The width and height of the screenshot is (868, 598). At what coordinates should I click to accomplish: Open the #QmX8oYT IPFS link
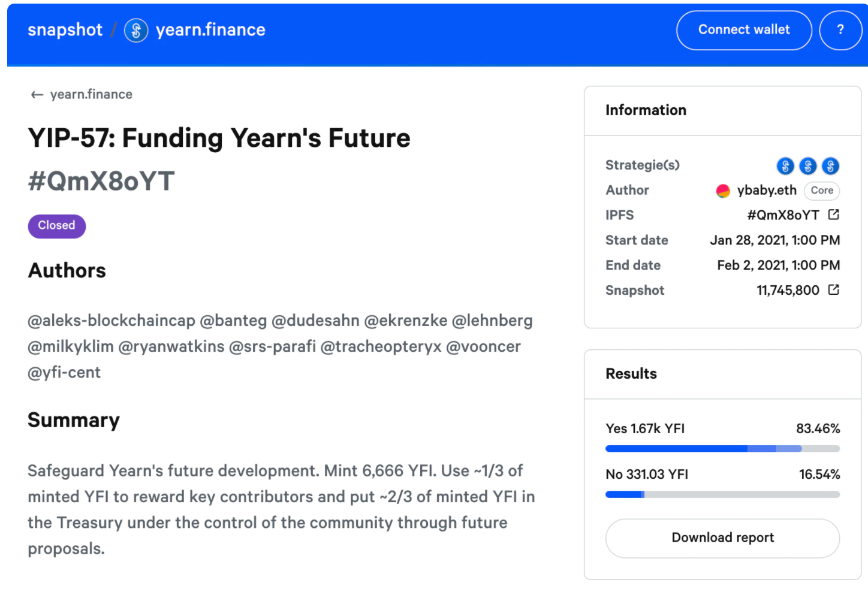coord(783,215)
